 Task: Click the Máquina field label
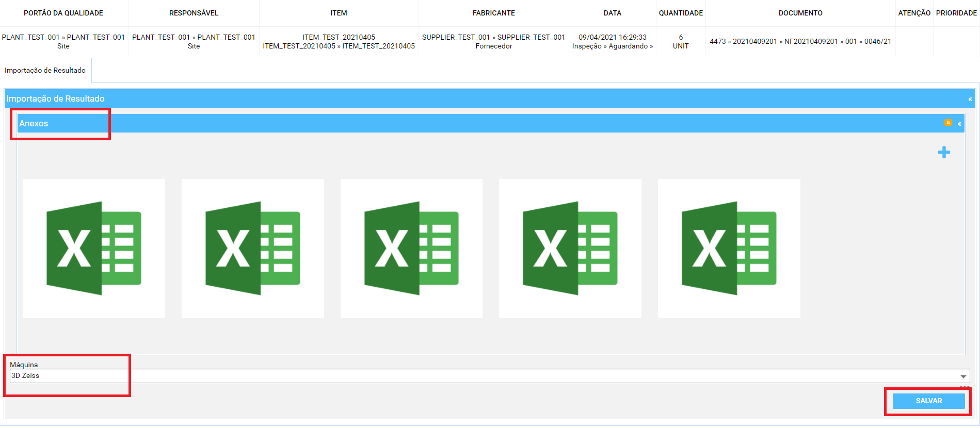pos(24,365)
